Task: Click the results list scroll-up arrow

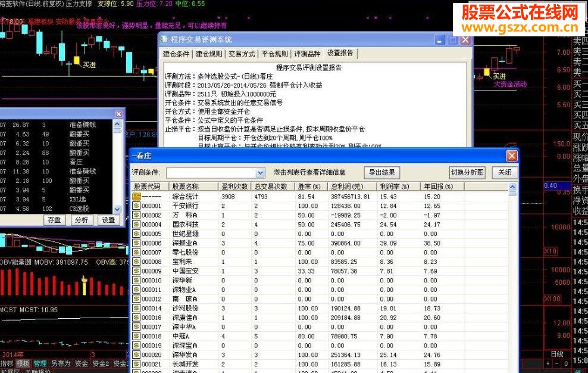Action: (512, 187)
